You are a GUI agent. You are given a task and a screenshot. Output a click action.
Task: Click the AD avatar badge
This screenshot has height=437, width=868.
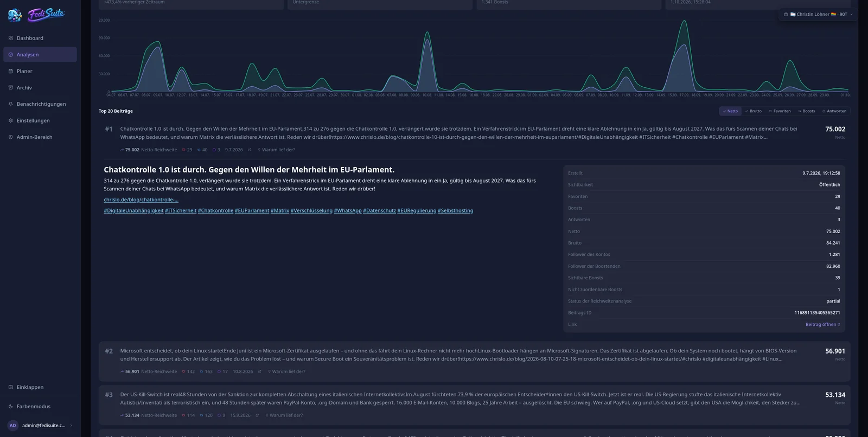tap(13, 426)
